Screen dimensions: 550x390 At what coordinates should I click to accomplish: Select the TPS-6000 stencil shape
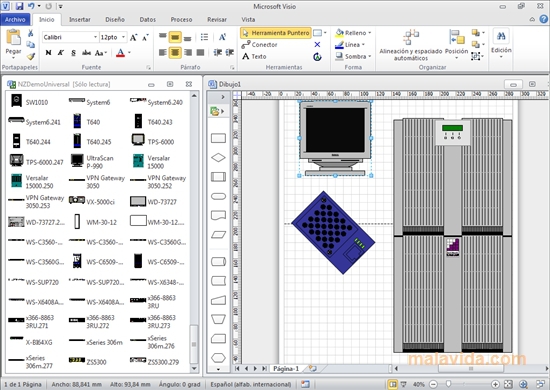tap(153, 141)
